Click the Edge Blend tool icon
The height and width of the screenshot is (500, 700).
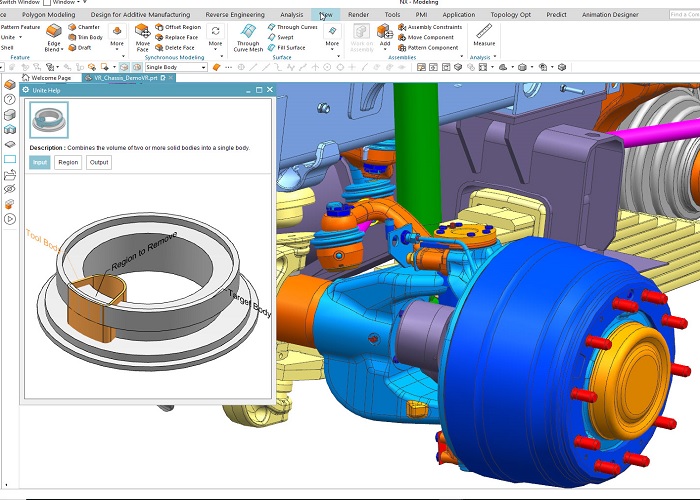(x=53, y=31)
